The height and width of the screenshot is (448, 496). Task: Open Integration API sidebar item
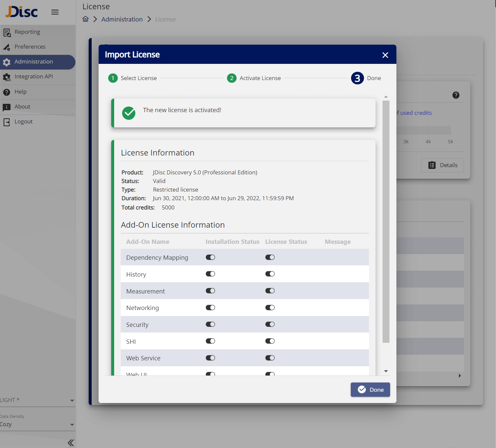point(33,77)
